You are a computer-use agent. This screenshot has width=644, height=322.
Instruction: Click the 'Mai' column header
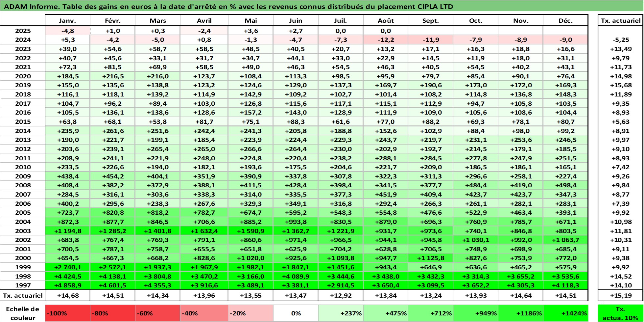250,20
